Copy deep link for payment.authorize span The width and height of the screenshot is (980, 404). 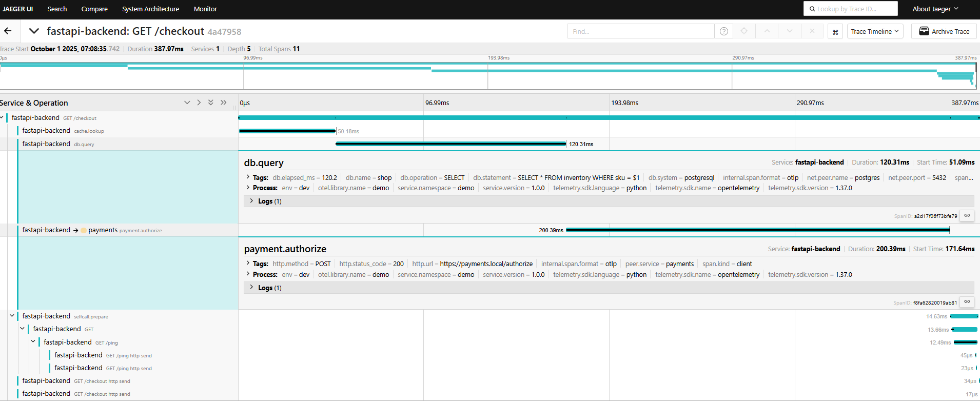(967, 302)
